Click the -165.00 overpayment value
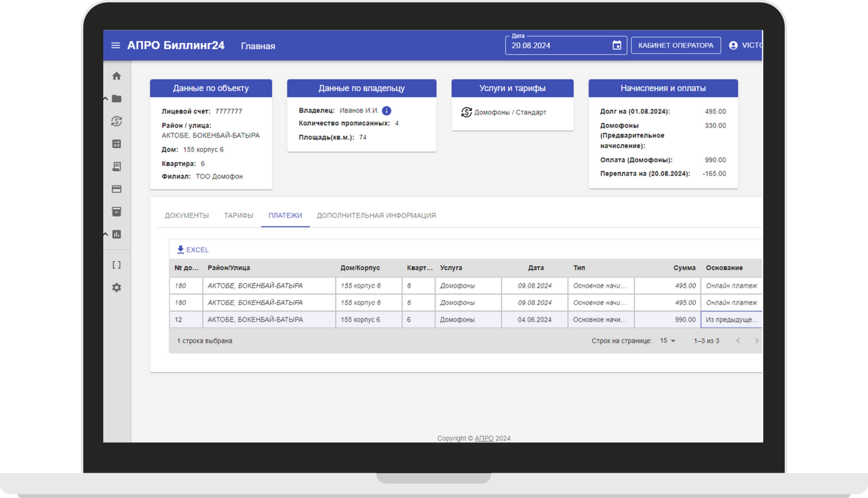The image size is (868, 498). 714,174
